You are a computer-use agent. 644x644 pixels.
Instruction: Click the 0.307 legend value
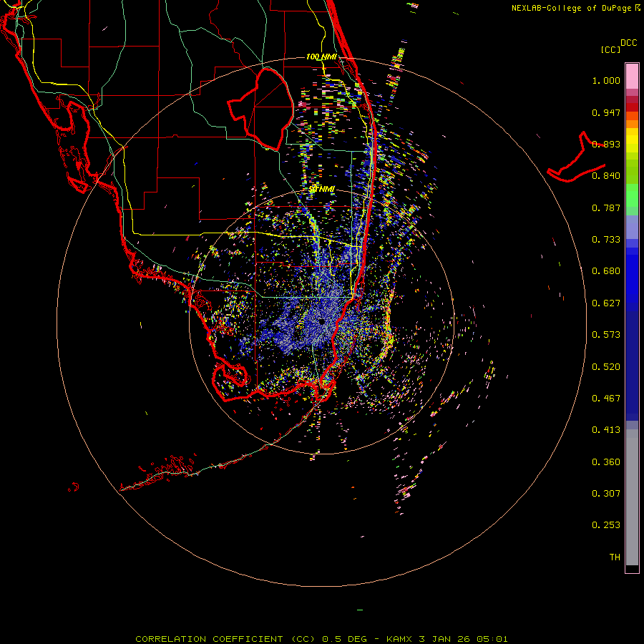point(606,493)
